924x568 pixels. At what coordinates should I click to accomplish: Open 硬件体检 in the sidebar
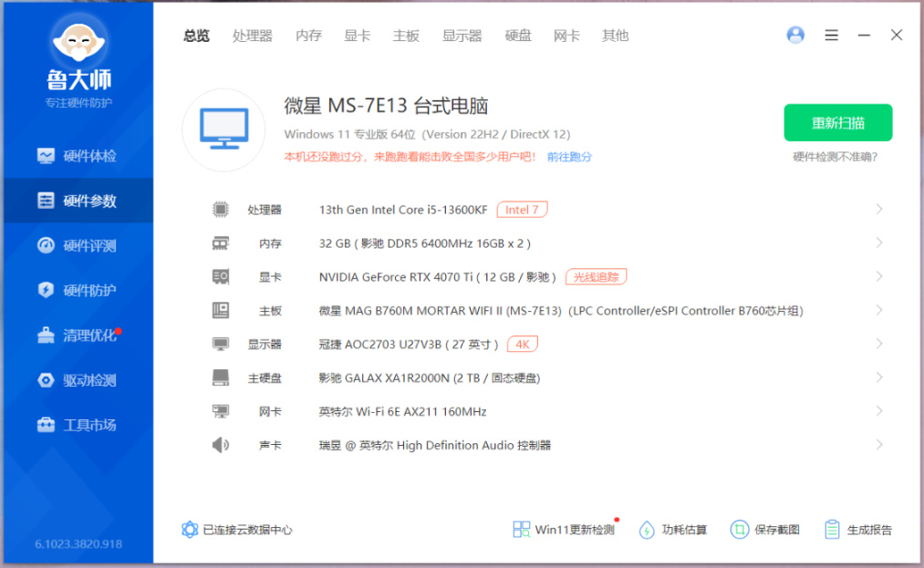coord(78,156)
